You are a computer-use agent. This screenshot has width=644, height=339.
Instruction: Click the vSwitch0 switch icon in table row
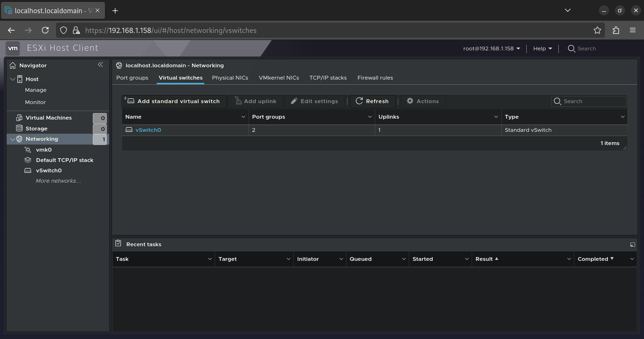pos(129,129)
